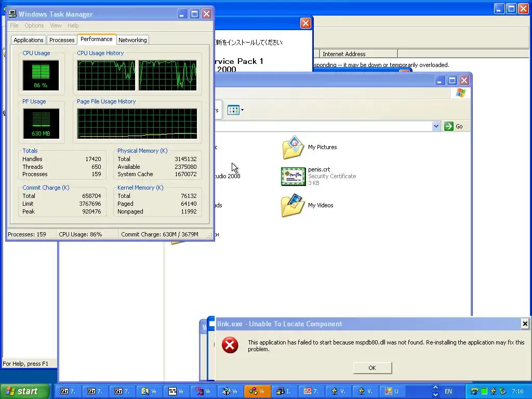Click the 'Commit Charge: 630M / 3679M' status text

159,234
